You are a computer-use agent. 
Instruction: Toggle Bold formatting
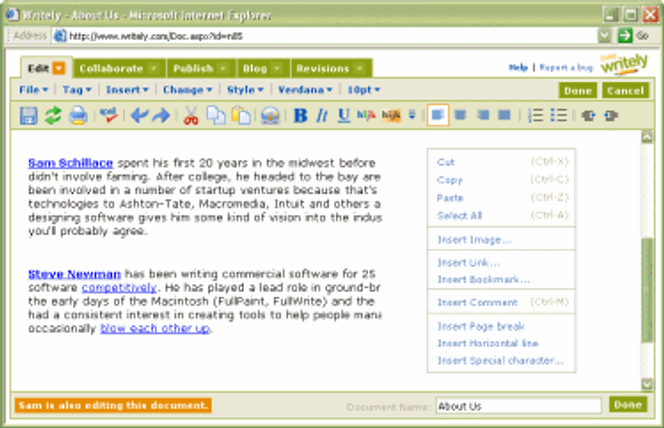(300, 116)
